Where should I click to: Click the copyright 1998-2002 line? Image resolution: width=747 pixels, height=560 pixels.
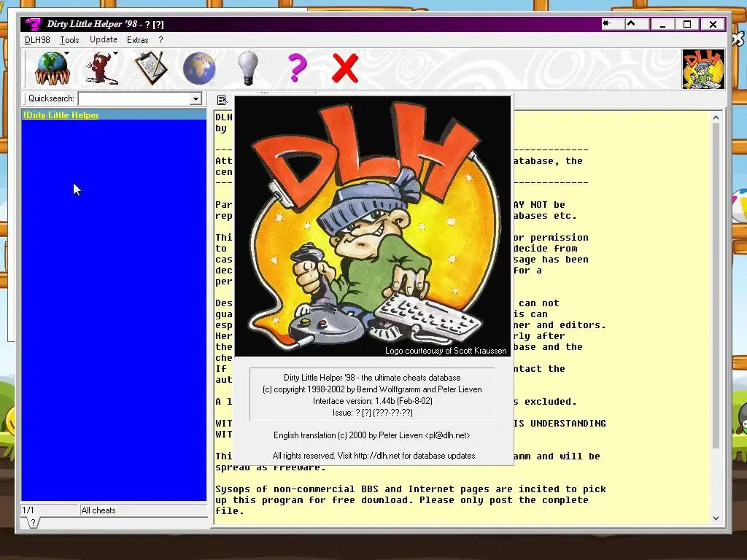pyautogui.click(x=372, y=389)
